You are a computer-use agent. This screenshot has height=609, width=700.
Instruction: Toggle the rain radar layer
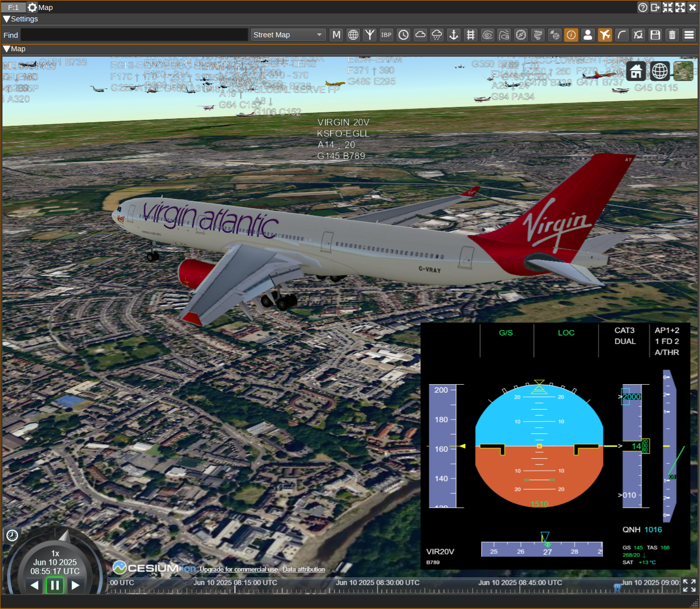click(x=437, y=35)
